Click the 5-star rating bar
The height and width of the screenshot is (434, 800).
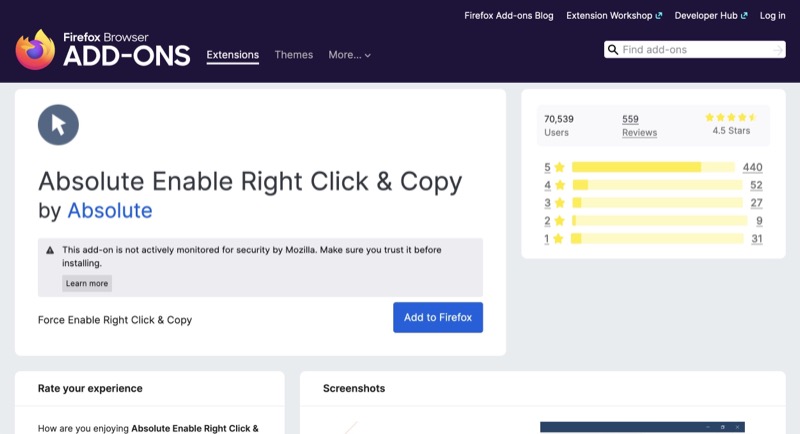(653, 167)
